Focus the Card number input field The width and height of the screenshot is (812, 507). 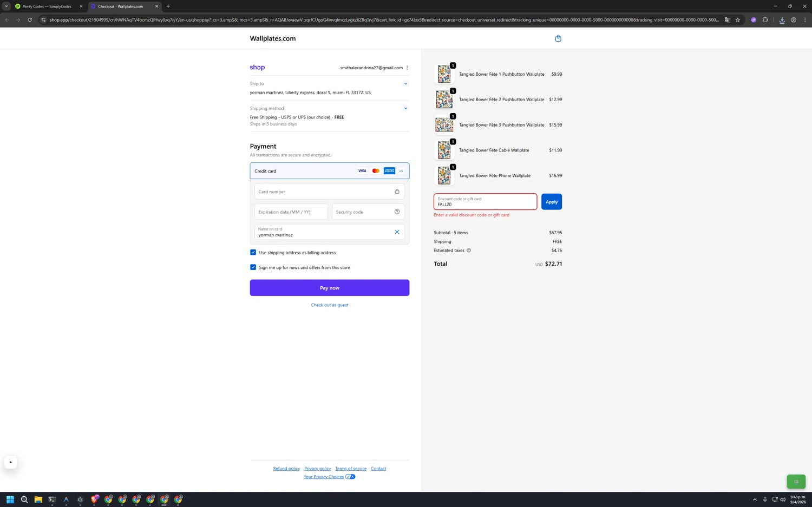[x=330, y=192]
